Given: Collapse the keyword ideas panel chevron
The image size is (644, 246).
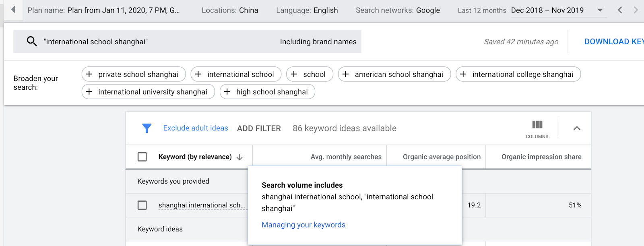Looking at the screenshot, I should point(577,128).
